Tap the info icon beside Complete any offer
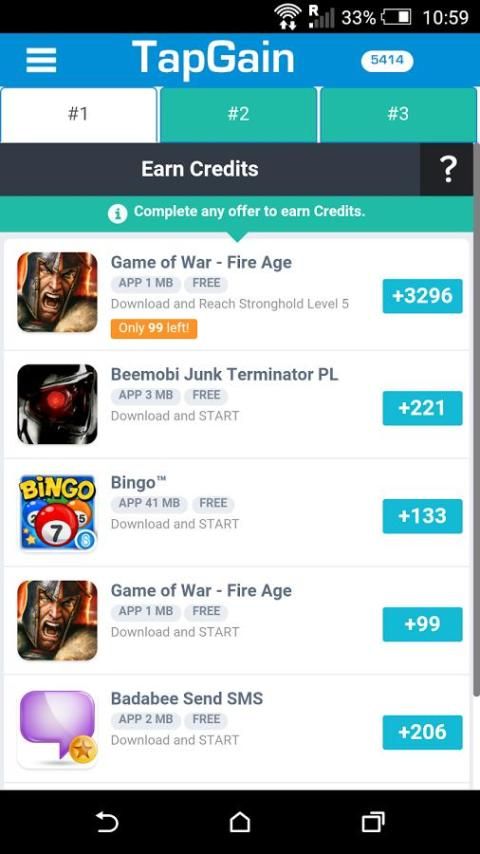Image resolution: width=480 pixels, height=854 pixels. [117, 213]
